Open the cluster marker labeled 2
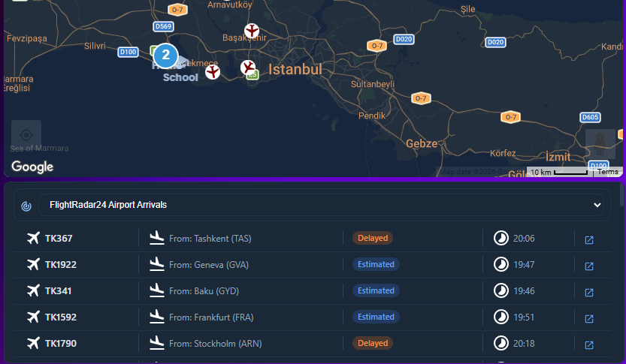Screen dimensions: 626x364 165,56
